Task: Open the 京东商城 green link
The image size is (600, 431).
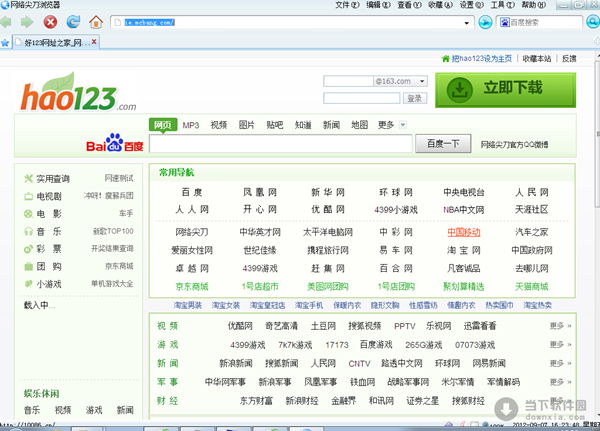Action: tap(192, 286)
